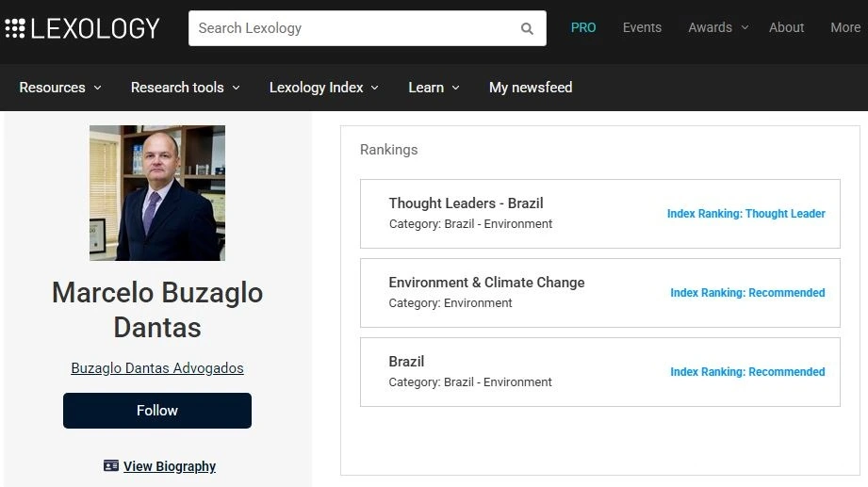
Task: Click the biography card icon
Action: [110, 465]
